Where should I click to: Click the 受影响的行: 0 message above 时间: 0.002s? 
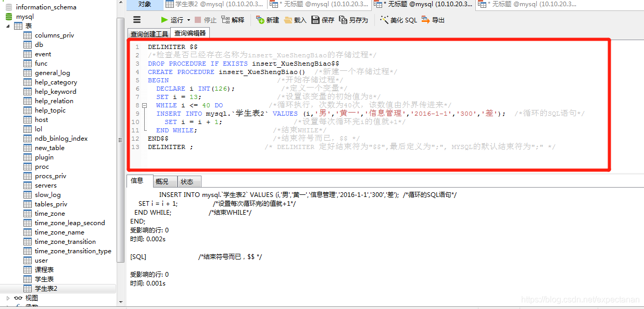click(149, 230)
